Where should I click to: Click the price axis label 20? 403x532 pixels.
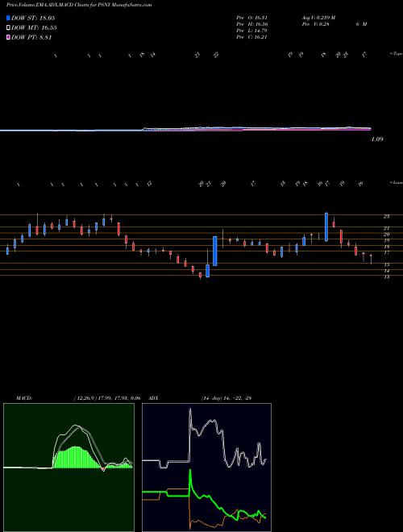[x=386, y=235]
